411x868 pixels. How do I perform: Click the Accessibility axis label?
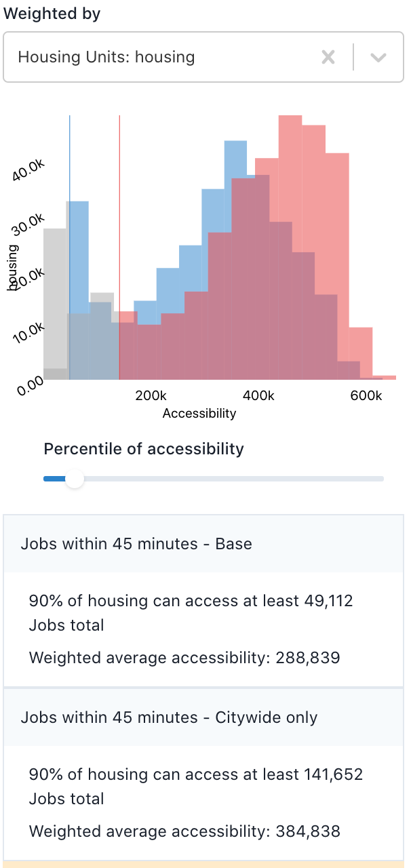[x=199, y=413]
